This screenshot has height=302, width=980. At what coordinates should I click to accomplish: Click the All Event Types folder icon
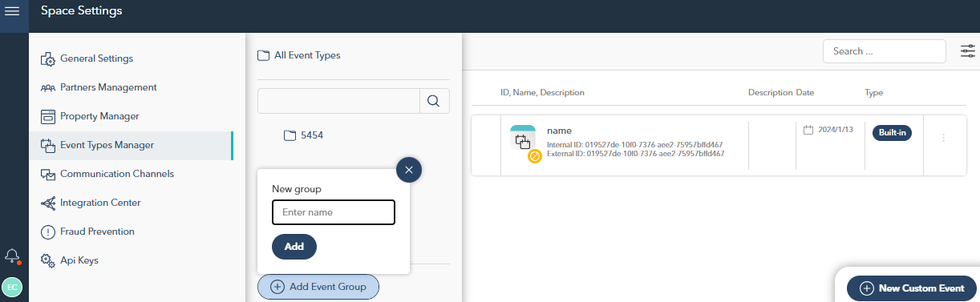[x=263, y=56]
